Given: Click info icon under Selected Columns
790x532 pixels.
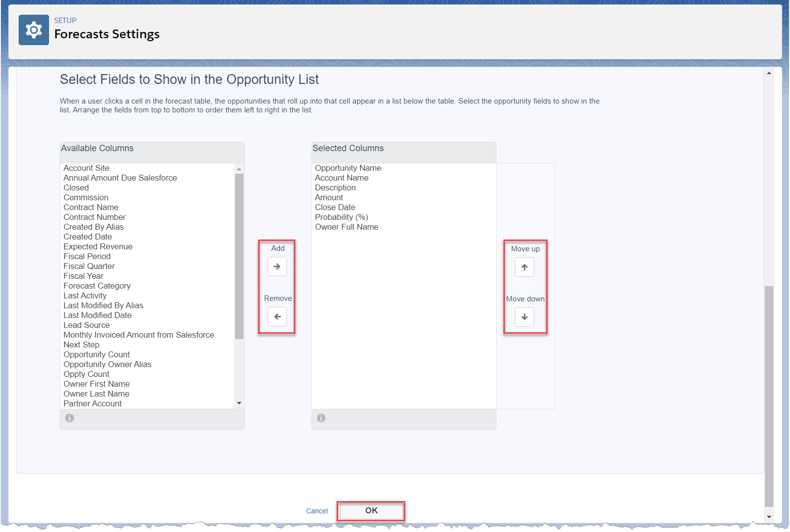Looking at the screenshot, I should [321, 418].
